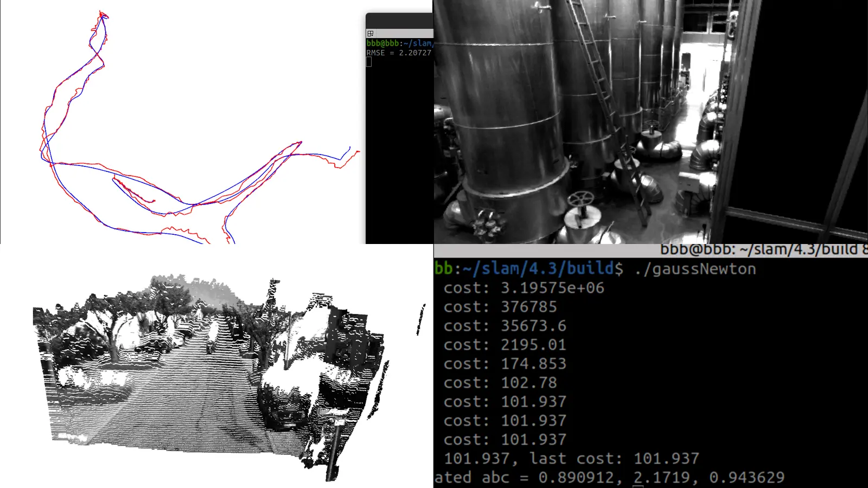Click the ./gaussNewton command text
The image size is (868, 488).
click(695, 269)
